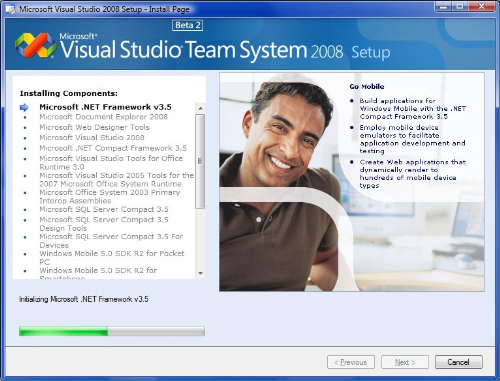Screen dimensions: 500x381
Task: Select Office System 2003 Primary Interop Assemblies
Action: click(x=110, y=197)
